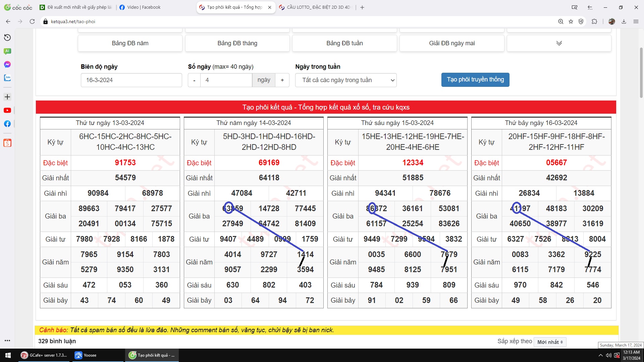Click 'Bảng ĐB tháng' button
Viewport: 644px width, 362px height.
point(237,43)
